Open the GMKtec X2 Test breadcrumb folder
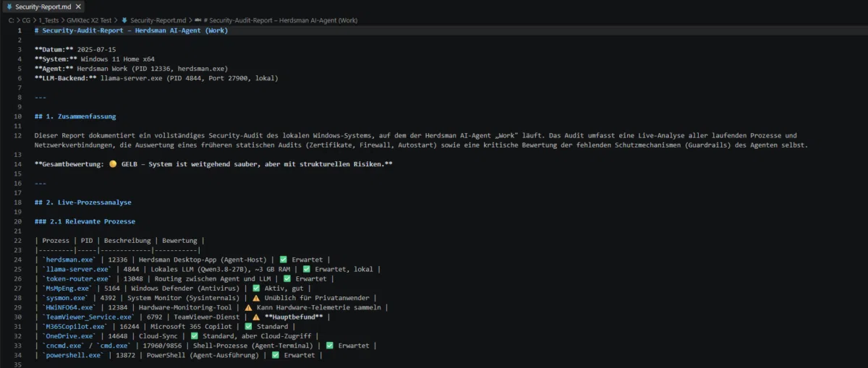The width and height of the screenshot is (868, 368). pos(90,20)
